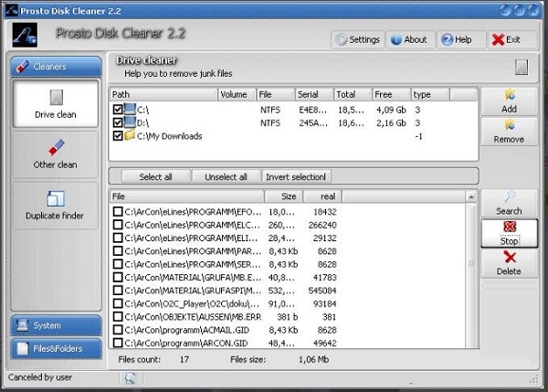Click the Volume column header
Viewport: 548px width, 392px height.
(237, 94)
